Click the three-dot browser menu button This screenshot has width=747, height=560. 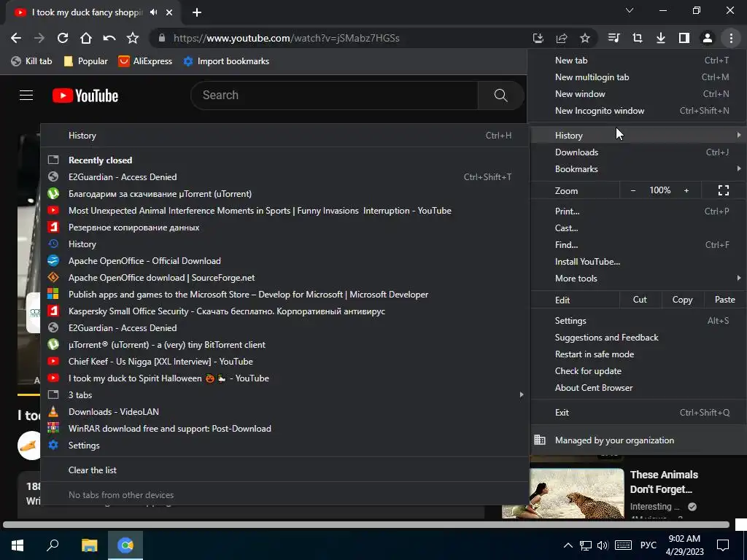(x=731, y=38)
